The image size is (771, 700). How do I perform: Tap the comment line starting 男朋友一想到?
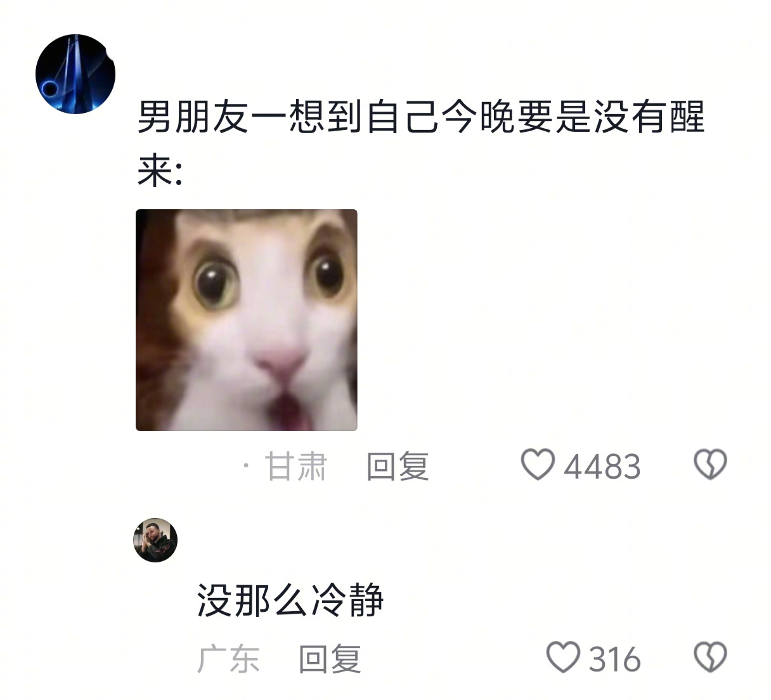tap(422, 117)
